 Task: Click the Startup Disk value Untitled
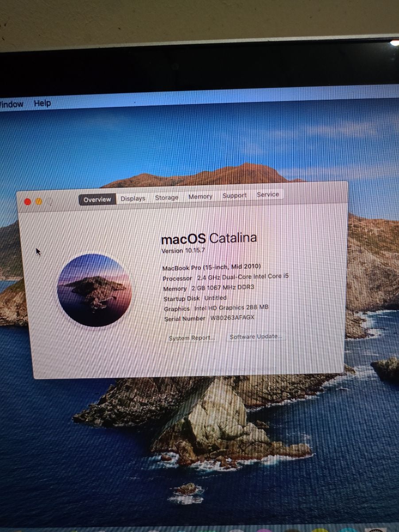215,298
